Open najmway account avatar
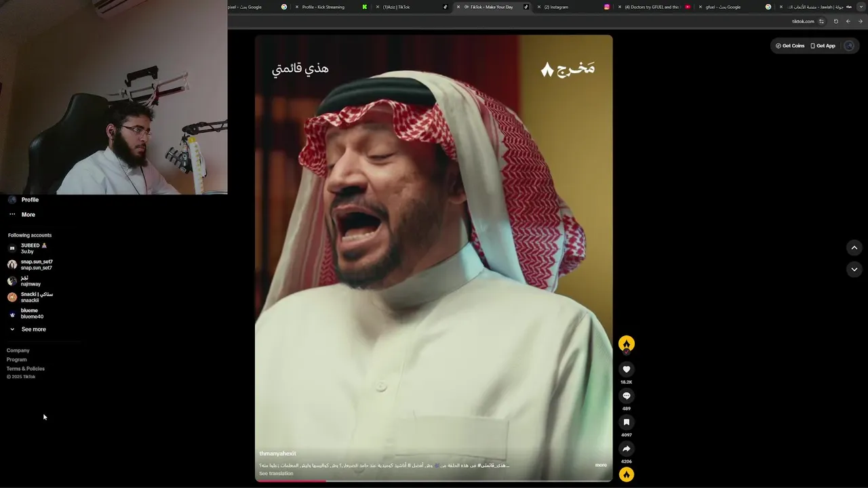This screenshot has height=488, width=868. (x=12, y=281)
